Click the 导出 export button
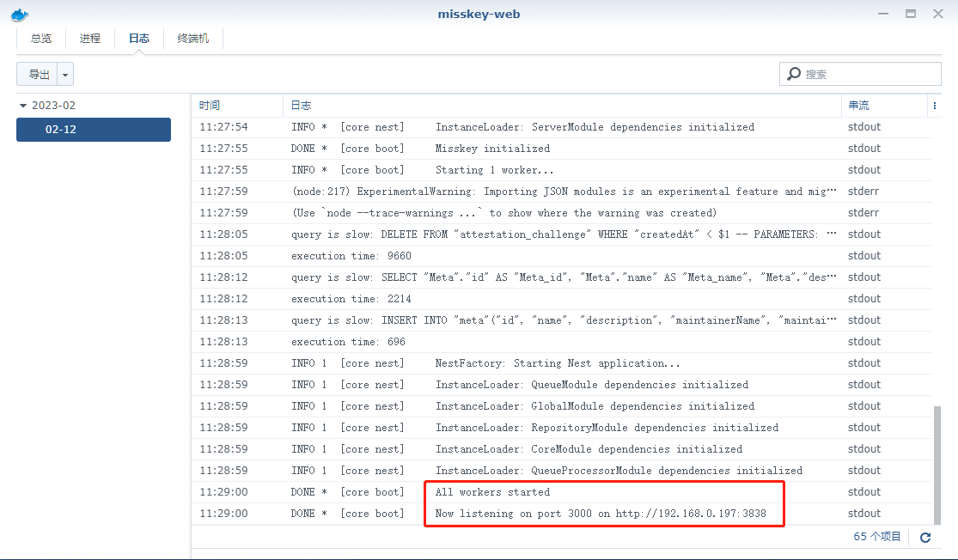The height and width of the screenshot is (560, 958). point(37,74)
